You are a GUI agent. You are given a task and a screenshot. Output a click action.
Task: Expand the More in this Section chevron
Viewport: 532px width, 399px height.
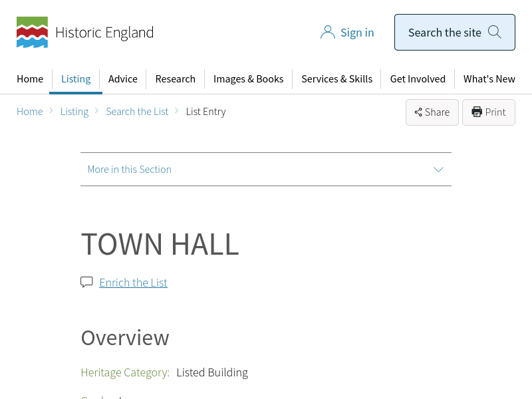tap(438, 170)
